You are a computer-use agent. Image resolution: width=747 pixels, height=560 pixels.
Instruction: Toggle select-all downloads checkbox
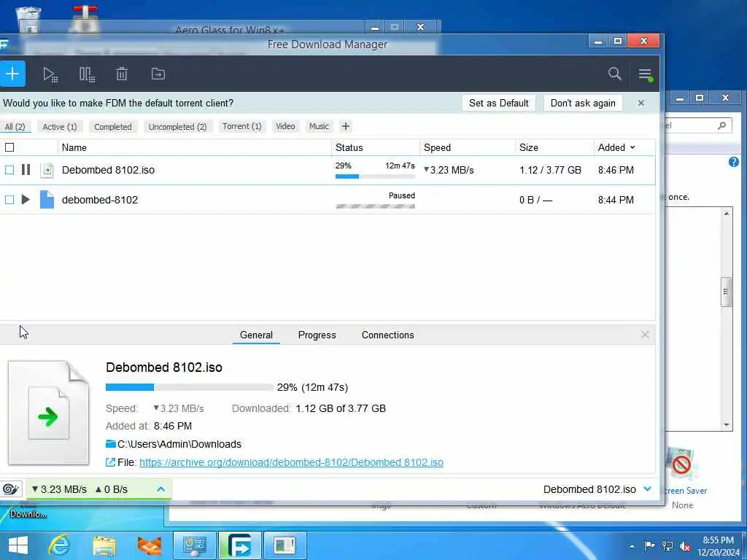9,147
